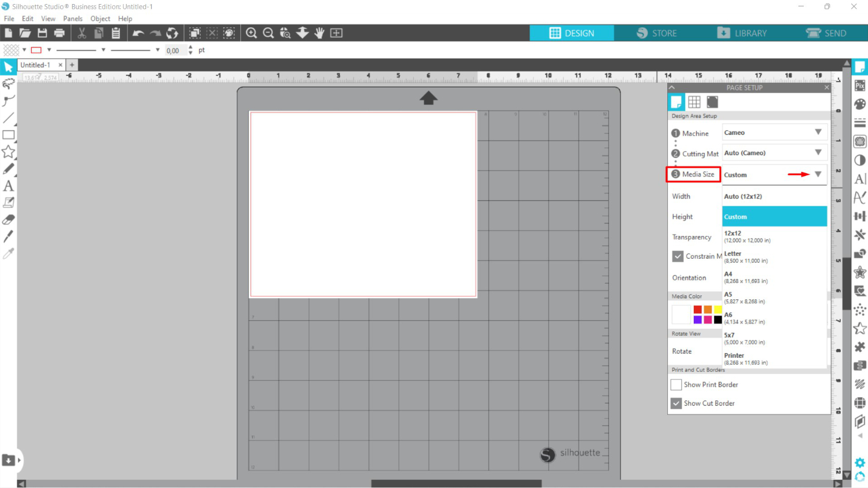
Task: Open the Machine dropdown showing Cameo
Action: click(774, 133)
